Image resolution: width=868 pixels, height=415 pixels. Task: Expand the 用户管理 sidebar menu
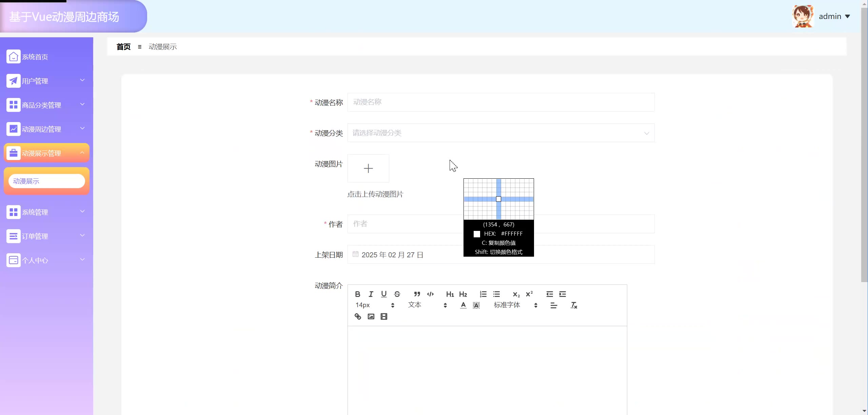click(46, 81)
